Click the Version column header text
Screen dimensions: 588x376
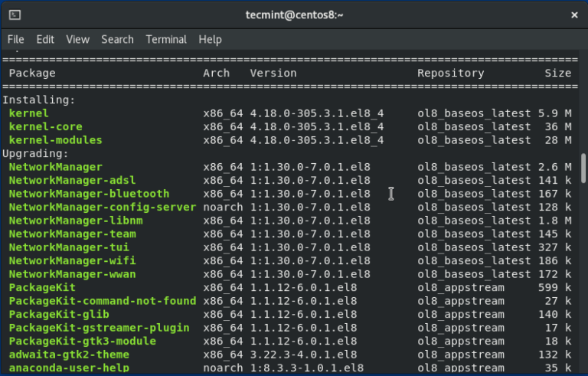tap(273, 74)
